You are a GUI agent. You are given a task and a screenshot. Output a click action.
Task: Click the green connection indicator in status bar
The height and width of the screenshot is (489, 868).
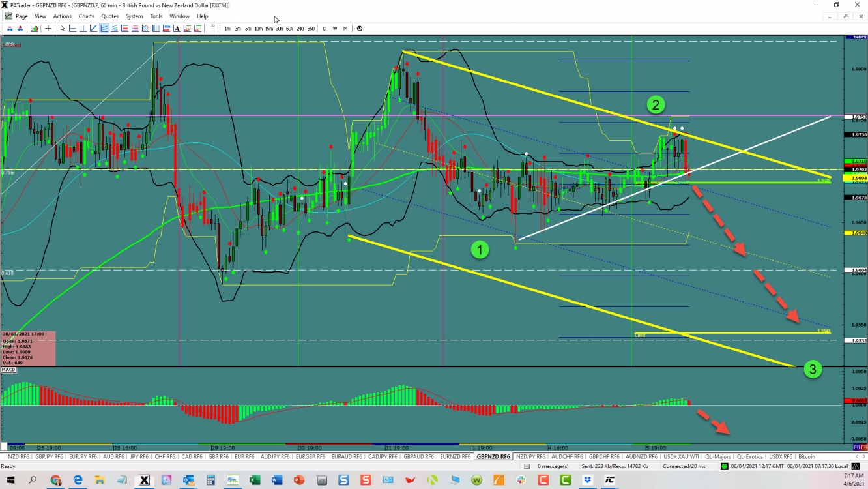[x=724, y=466]
